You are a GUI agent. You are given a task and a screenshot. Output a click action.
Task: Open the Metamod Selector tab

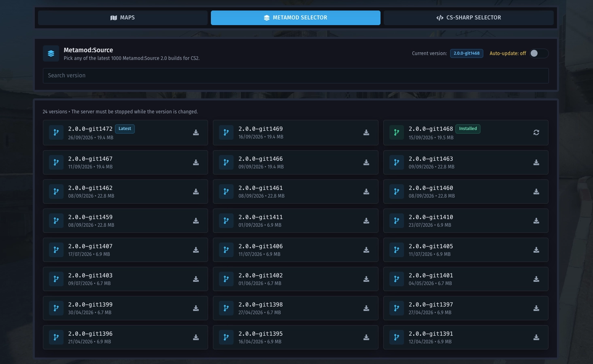295,18
